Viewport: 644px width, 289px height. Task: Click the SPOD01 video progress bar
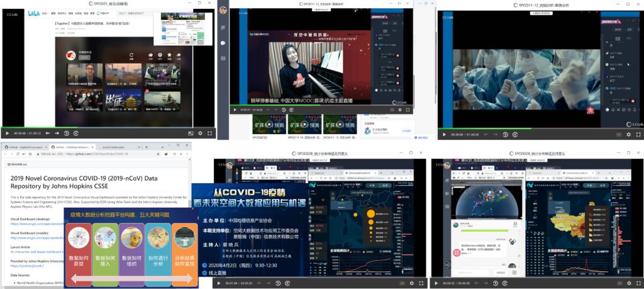pos(94,128)
